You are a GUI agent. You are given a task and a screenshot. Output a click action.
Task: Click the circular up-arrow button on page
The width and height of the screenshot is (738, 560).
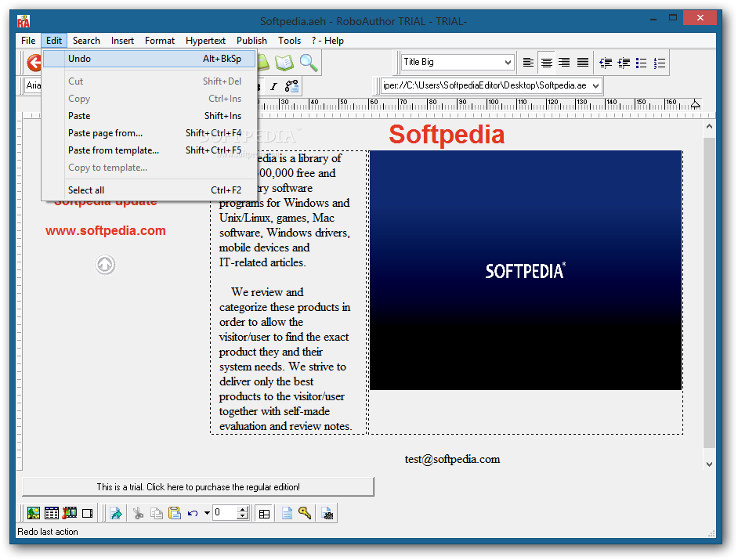pos(105,265)
